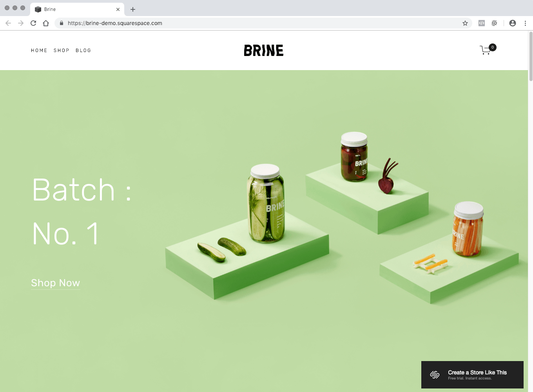This screenshot has width=533, height=392.
Task: Click the padlock site info icon
Action: (x=62, y=23)
